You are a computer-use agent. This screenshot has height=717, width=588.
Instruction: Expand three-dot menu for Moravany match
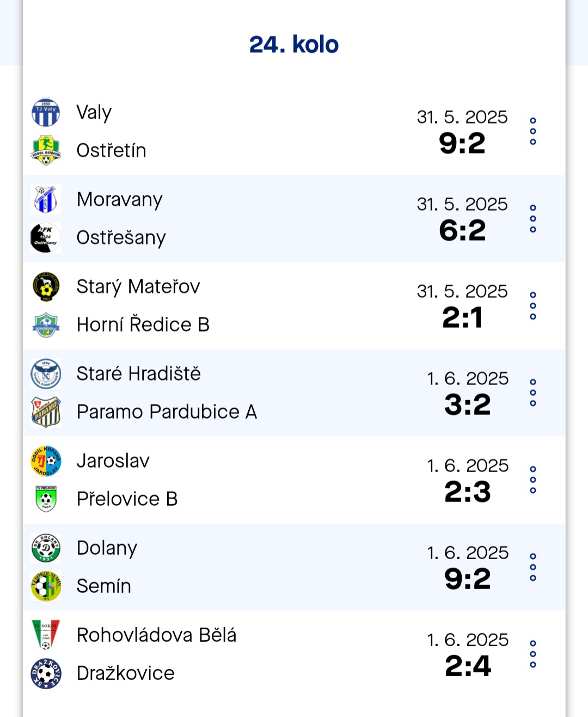[x=533, y=218]
